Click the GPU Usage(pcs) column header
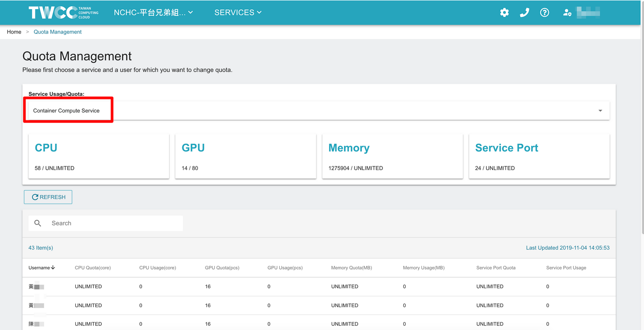The image size is (644, 330). pos(285,268)
